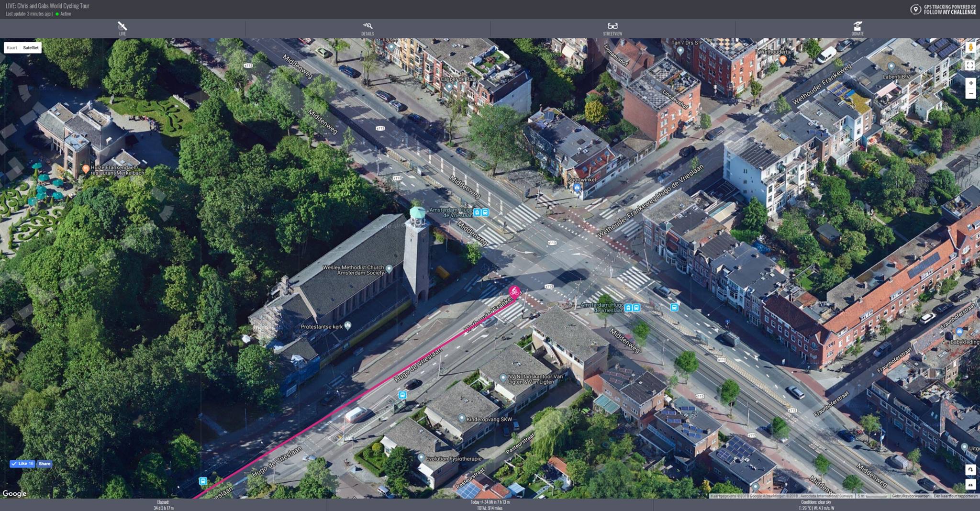Select the Satelliet map view
The width and height of the screenshot is (980, 511).
31,48
